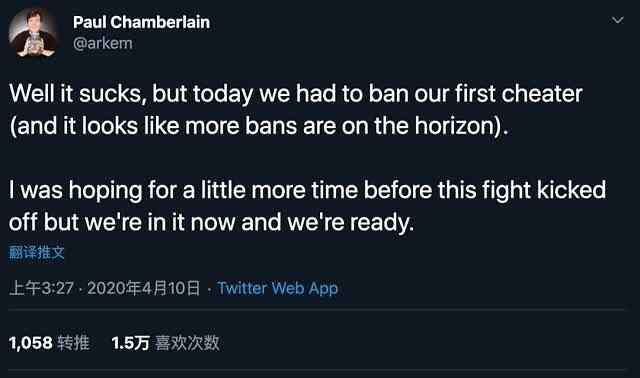The image size is (640, 378).
Task: Translate tweet via 翻译推文 link
Action: coord(37,252)
